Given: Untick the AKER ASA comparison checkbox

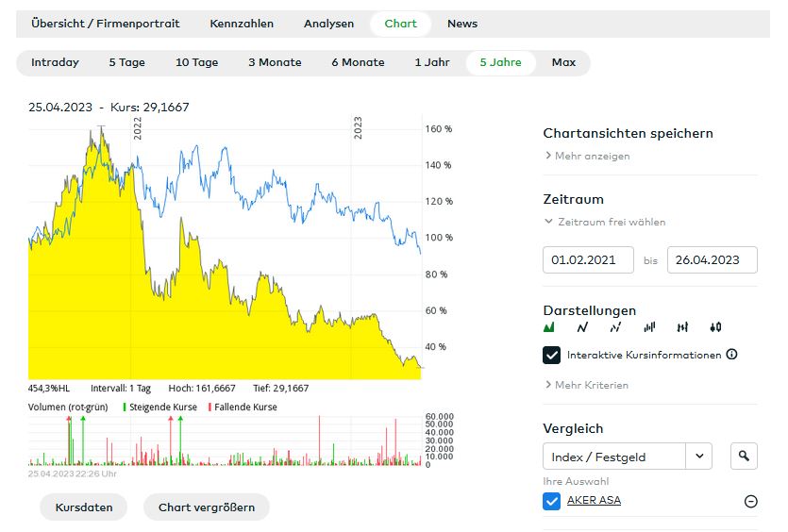Looking at the screenshot, I should [x=552, y=501].
